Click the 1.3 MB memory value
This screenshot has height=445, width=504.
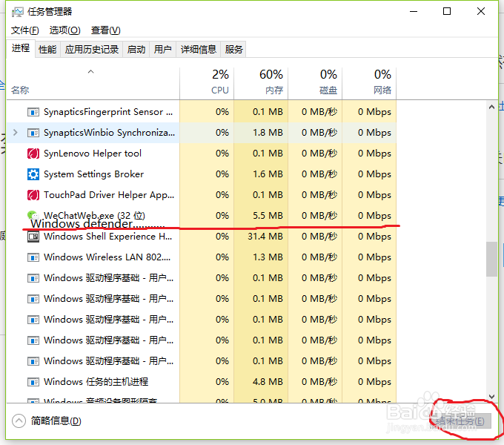pos(268,257)
